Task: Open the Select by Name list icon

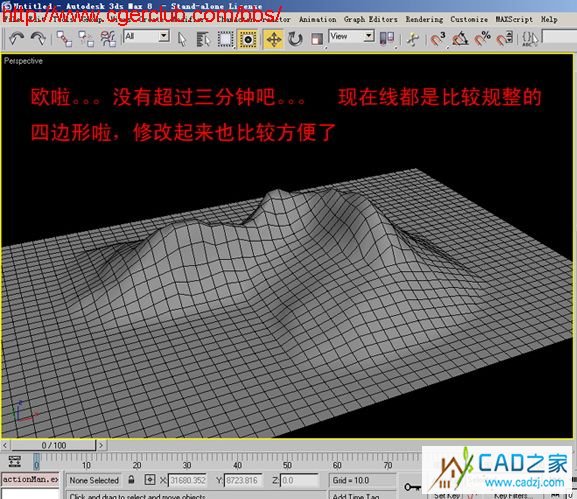Action: (x=203, y=39)
